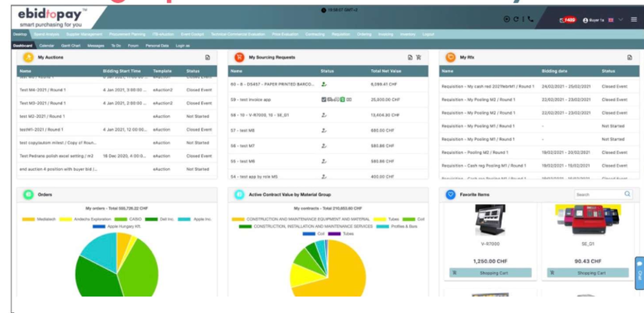
Task: Add SE_01 to Shopping Cart
Action: (588, 272)
